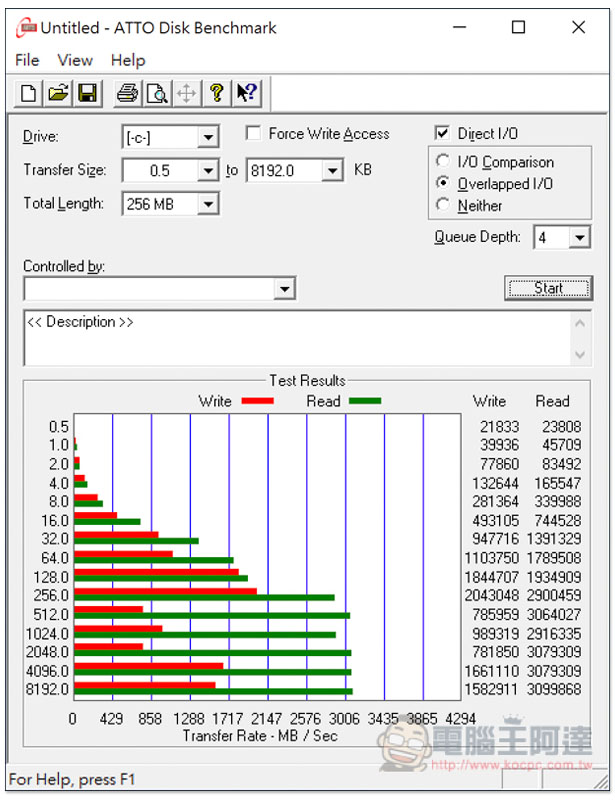Save results with the floppy disk icon
Screen dimensions: 615x800
(87, 94)
